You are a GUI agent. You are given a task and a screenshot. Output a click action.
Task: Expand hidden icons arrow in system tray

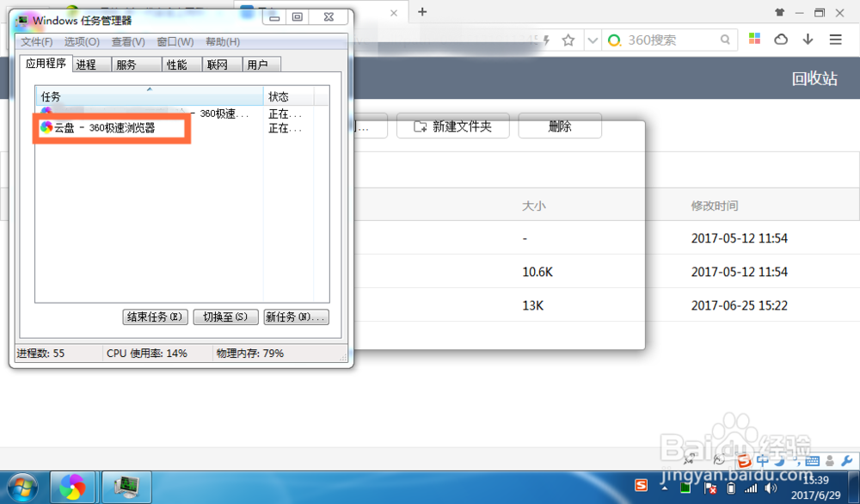pyautogui.click(x=665, y=488)
